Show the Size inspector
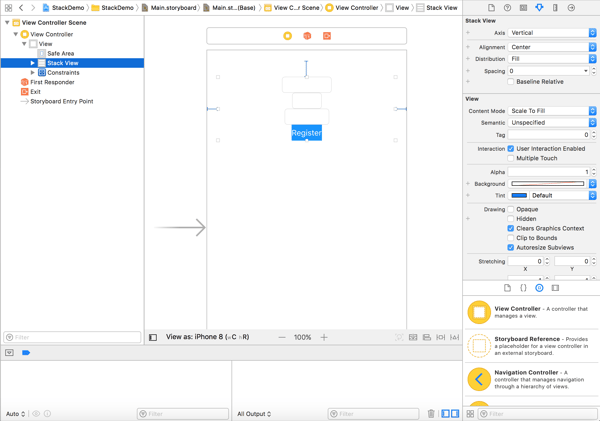This screenshot has height=421, width=600. click(555, 8)
